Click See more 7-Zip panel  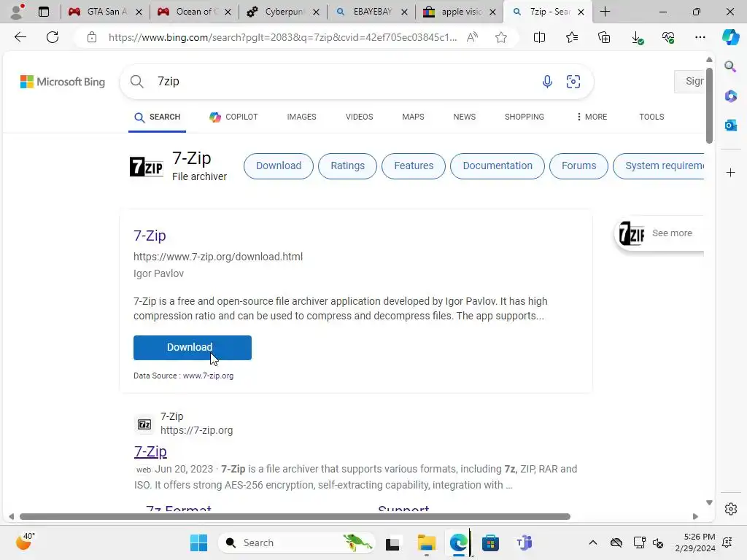coord(659,233)
